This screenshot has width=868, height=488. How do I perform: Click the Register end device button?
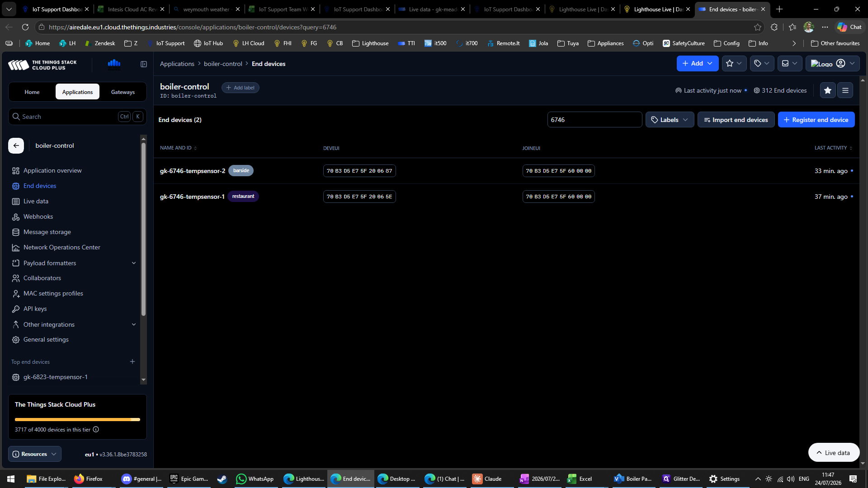[816, 120]
